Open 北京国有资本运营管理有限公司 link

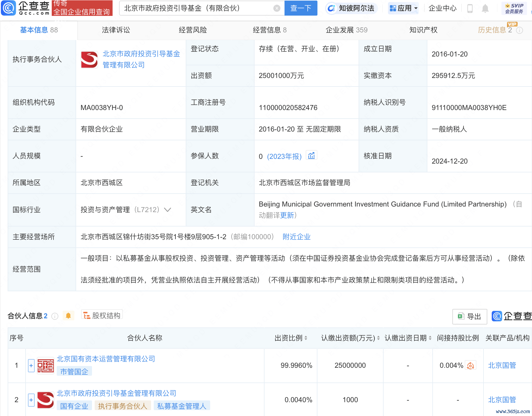(106, 359)
